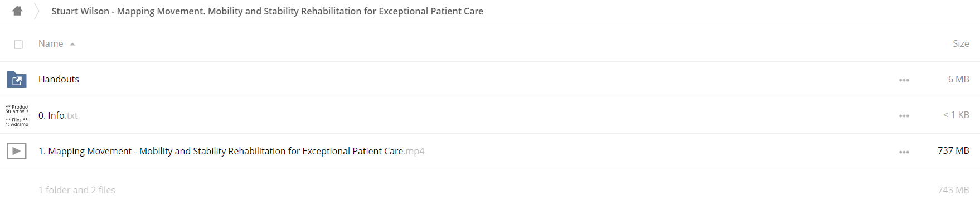The height and width of the screenshot is (205, 980).
Task: Tick the select-all checkbox in the header
Action: coord(18,45)
